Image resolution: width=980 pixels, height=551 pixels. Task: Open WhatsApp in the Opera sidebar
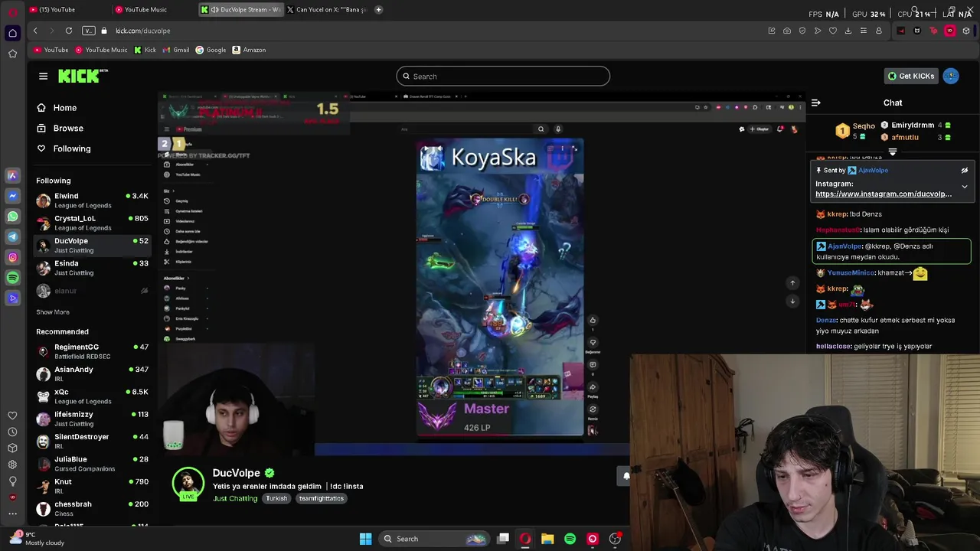(12, 217)
